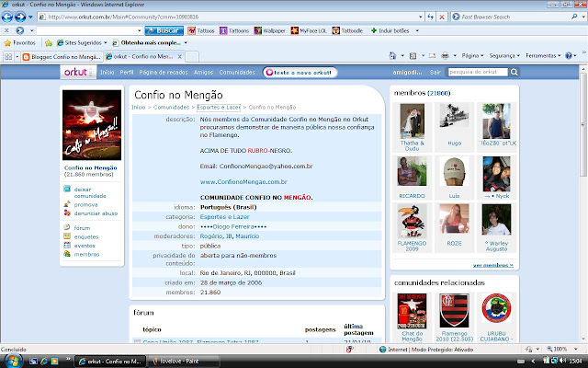The height and width of the screenshot is (368, 588).
Task: Open member Hugo profile photo
Action: (x=454, y=116)
